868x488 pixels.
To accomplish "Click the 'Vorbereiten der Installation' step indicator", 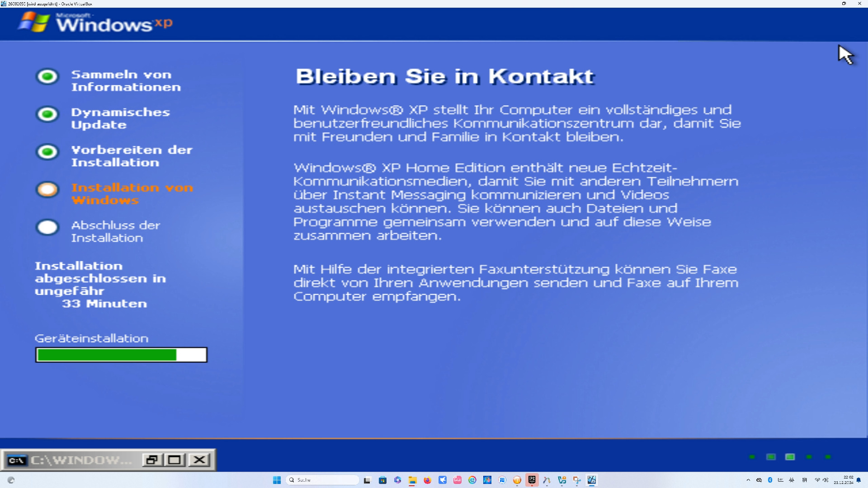I will pos(47,152).
